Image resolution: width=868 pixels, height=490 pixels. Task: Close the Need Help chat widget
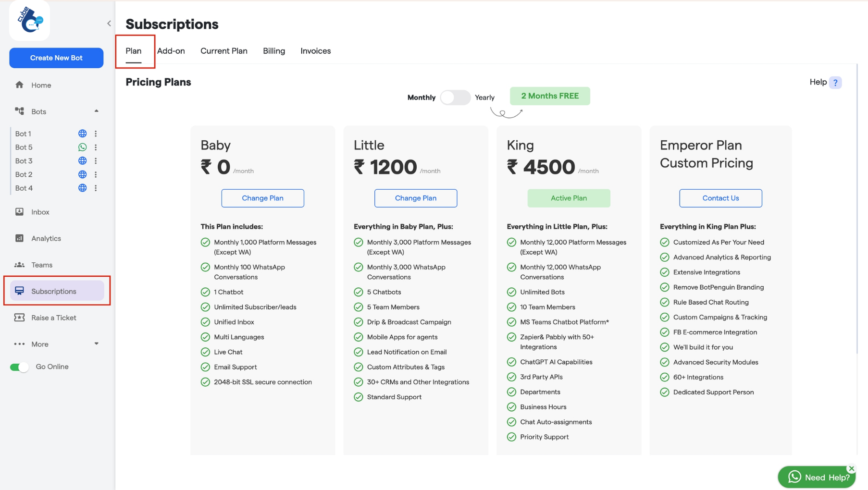click(851, 468)
